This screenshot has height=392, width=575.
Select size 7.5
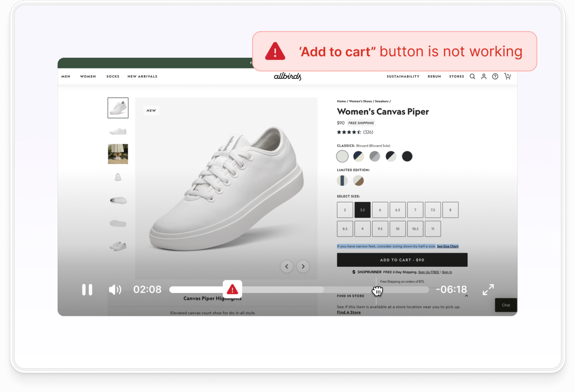[x=433, y=210]
